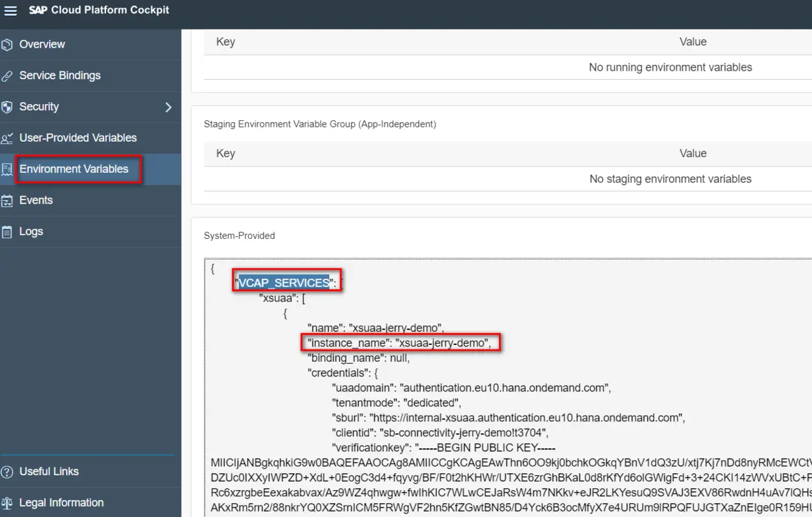Click the "name": "xsuaa-jerry-demo" line
This screenshot has height=517, width=812.
pyautogui.click(x=377, y=328)
